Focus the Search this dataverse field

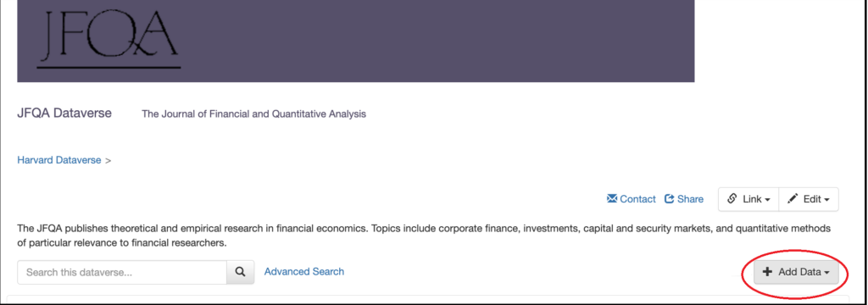122,272
